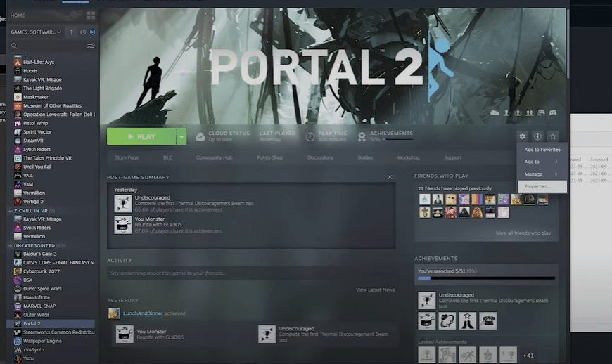Close the Post-Game Summary panel
This screenshot has width=612, height=364.
click(x=390, y=177)
